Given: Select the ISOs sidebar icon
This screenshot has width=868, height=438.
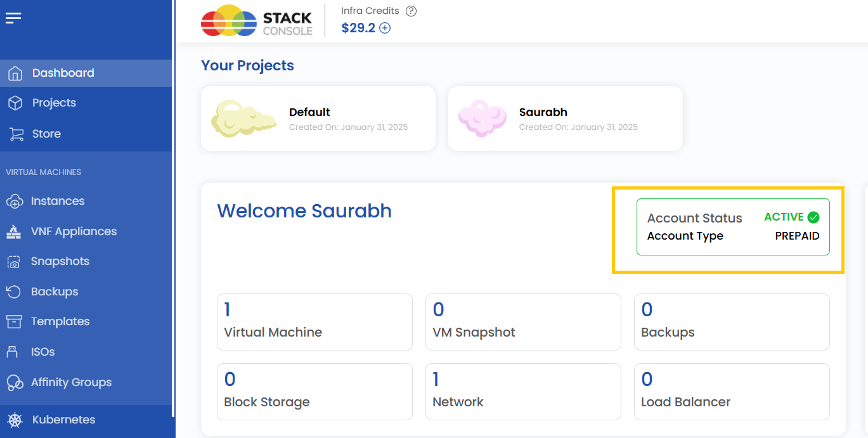Looking at the screenshot, I should click(14, 351).
